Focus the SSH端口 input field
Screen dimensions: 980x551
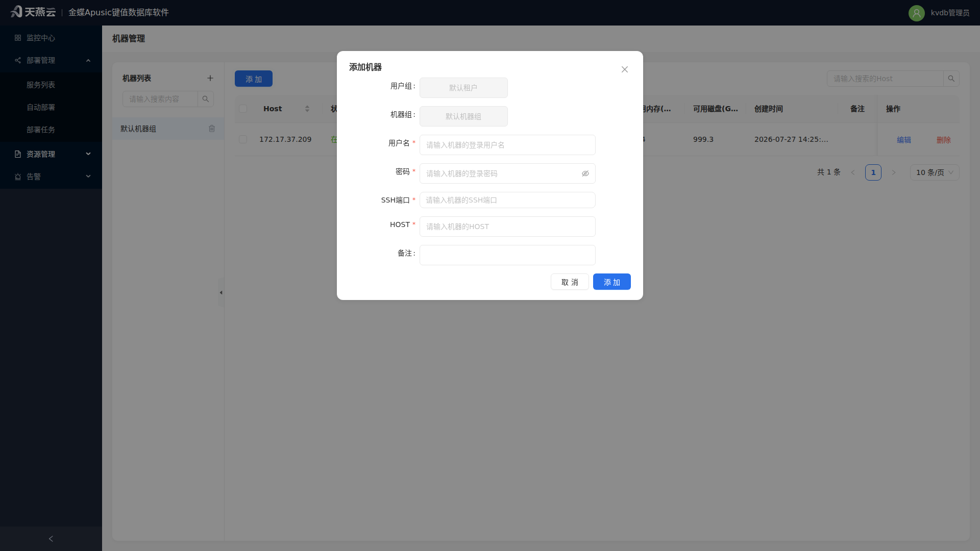[507, 200]
